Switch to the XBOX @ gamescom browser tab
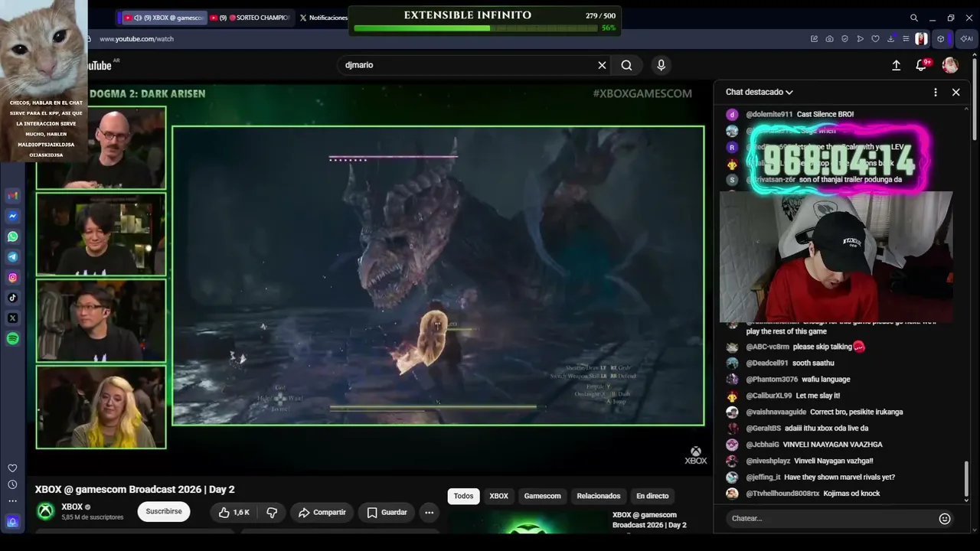This screenshot has width=980, height=551. click(164, 18)
